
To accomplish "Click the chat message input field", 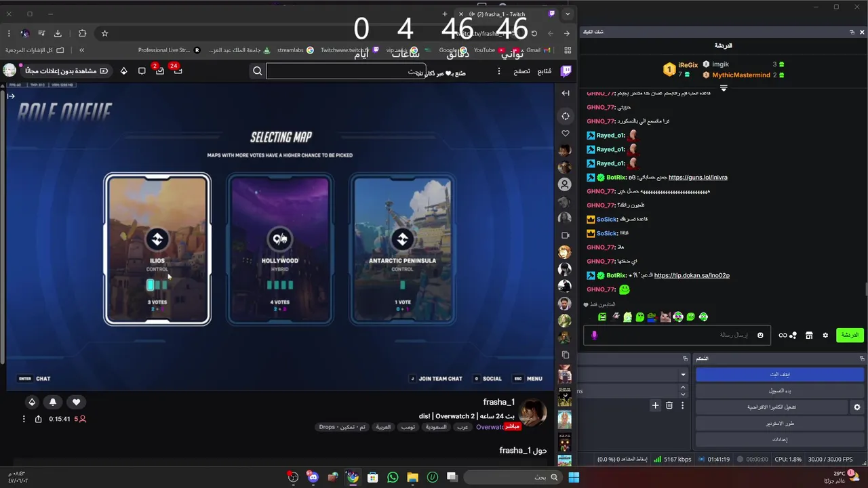I will click(x=677, y=335).
